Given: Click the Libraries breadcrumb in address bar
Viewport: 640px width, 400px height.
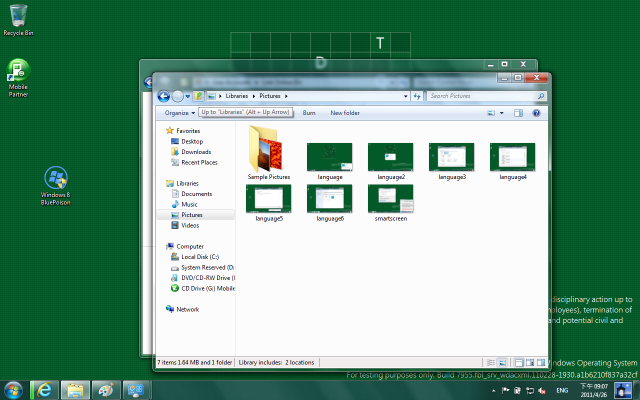Looking at the screenshot, I should [237, 96].
